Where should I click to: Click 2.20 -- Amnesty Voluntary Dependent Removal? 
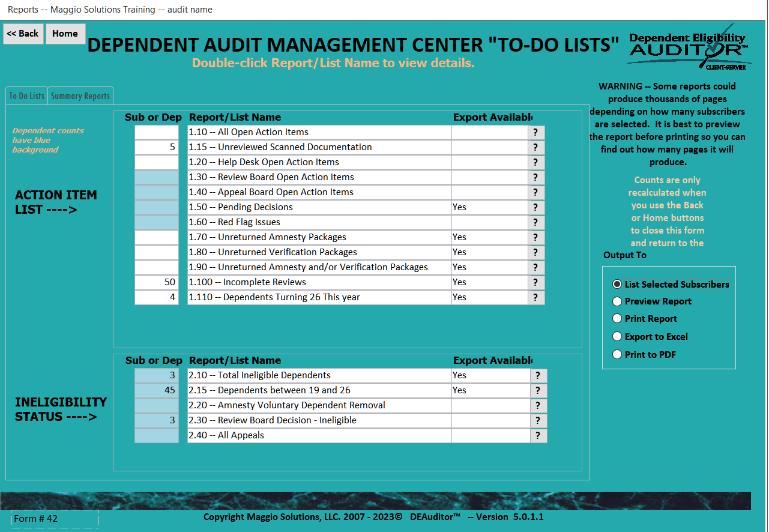point(319,405)
